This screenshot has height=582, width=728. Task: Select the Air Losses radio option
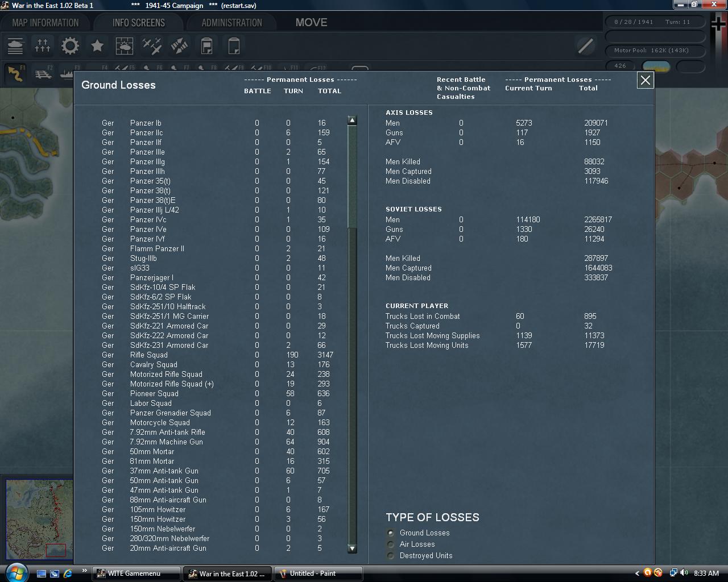tap(391, 544)
